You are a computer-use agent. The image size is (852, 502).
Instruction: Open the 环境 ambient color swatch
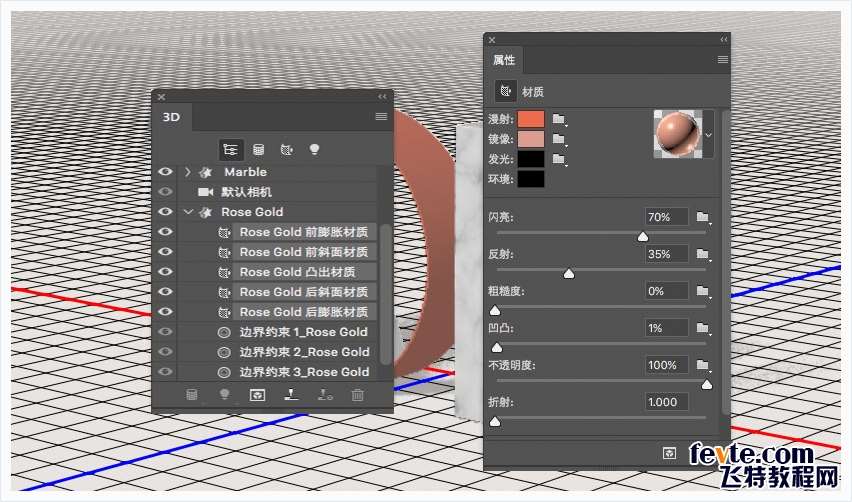point(531,179)
